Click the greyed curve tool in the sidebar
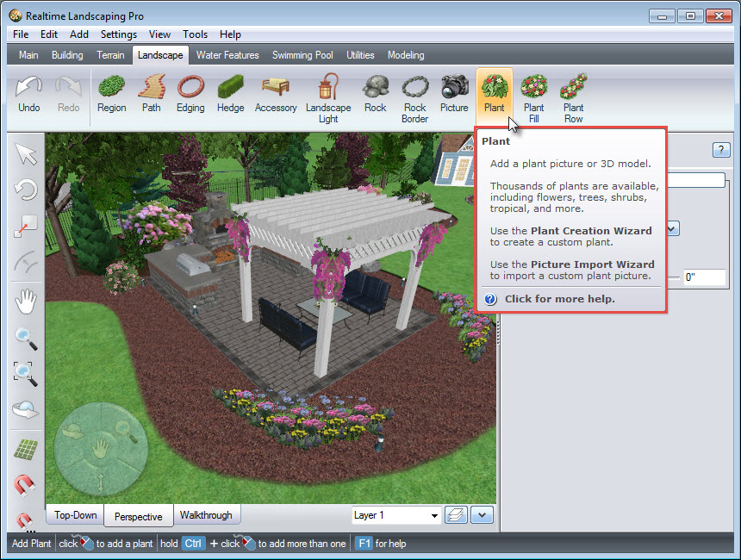Image resolution: width=741 pixels, height=560 pixels. 26,262
